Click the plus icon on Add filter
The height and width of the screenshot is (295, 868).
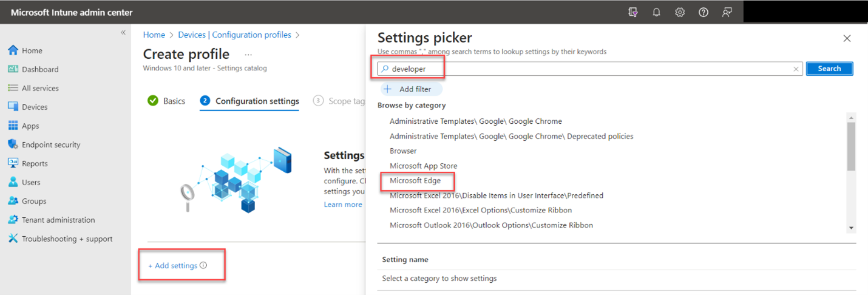coord(388,89)
